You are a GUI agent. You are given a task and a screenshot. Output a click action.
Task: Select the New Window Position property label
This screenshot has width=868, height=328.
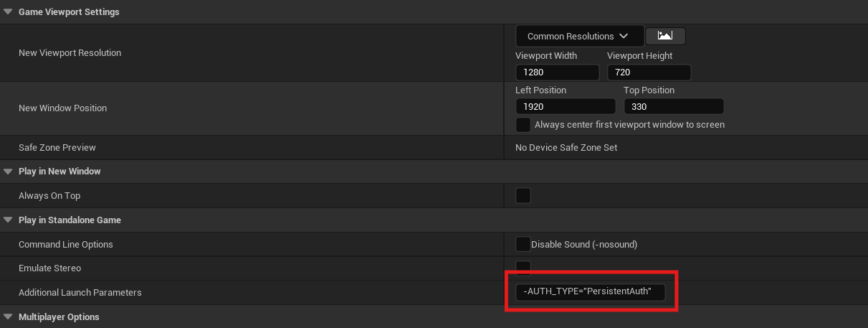click(x=62, y=108)
